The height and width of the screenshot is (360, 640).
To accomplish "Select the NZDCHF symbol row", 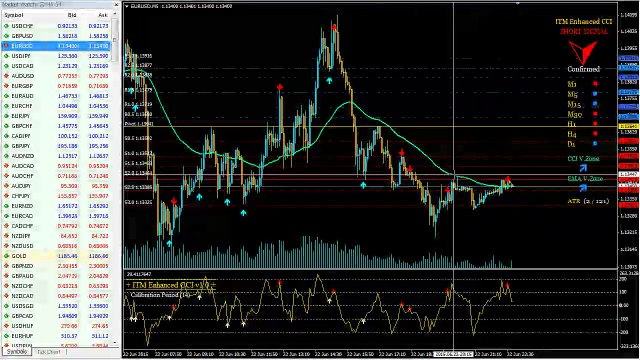I will coord(56,286).
